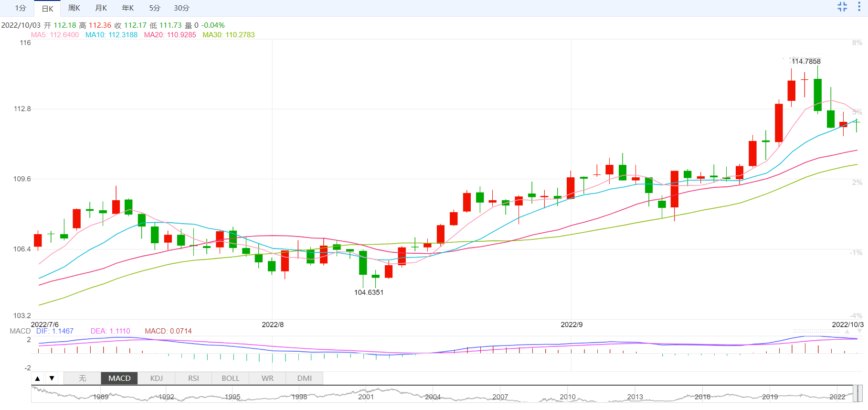
Task: Switch to 1分 minute chart
Action: tap(21, 8)
